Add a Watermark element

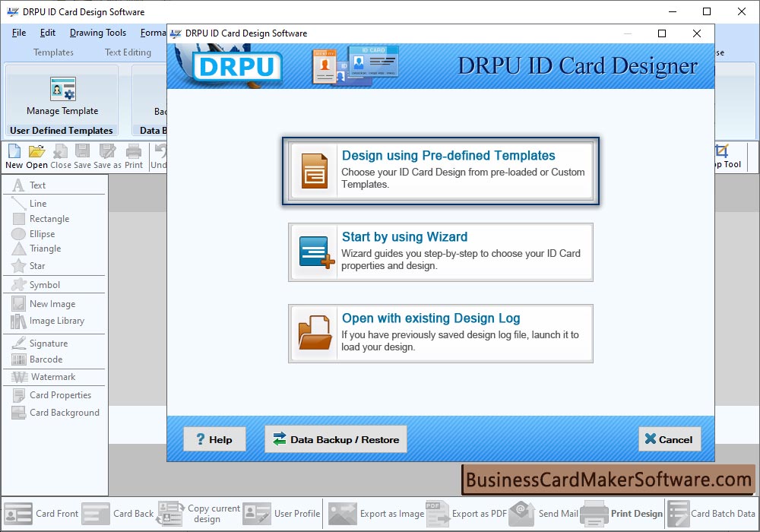tap(43, 377)
